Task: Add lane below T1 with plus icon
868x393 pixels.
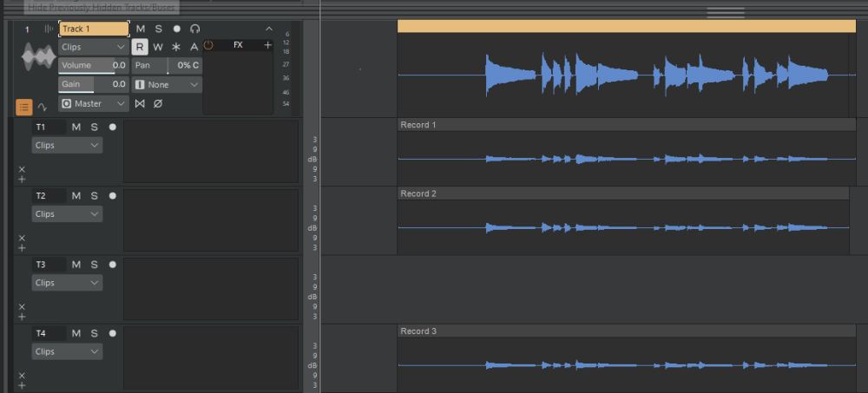Action: 22,180
